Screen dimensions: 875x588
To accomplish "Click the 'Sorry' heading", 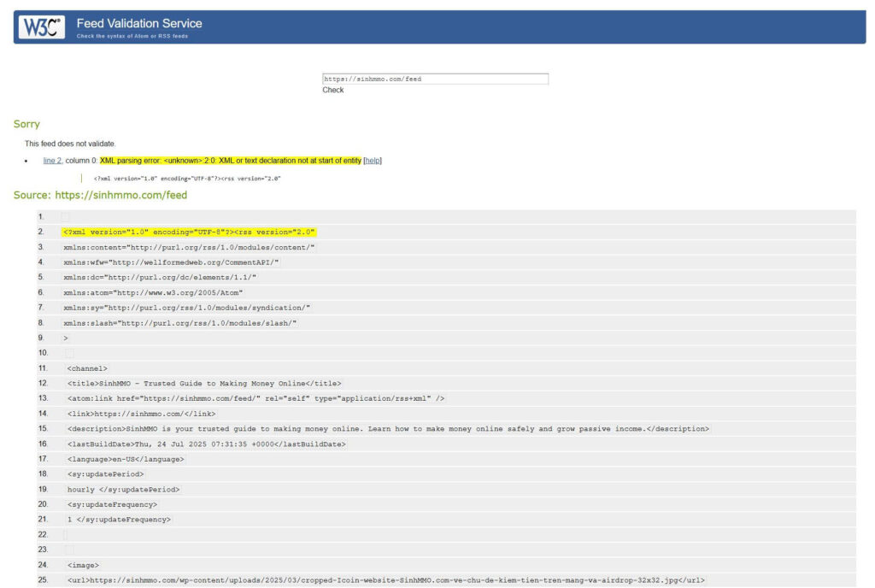I will pos(26,124).
